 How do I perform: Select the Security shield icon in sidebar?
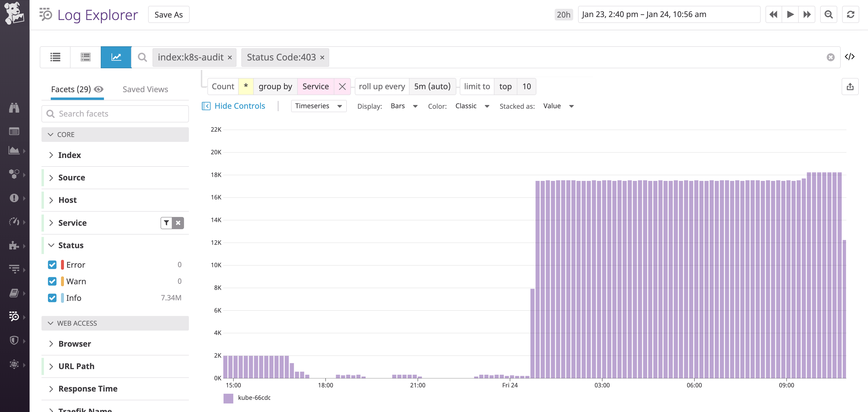click(14, 340)
